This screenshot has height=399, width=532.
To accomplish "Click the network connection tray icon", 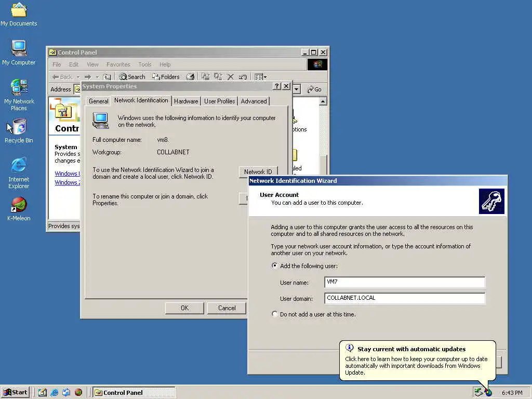I will pyautogui.click(x=478, y=393).
